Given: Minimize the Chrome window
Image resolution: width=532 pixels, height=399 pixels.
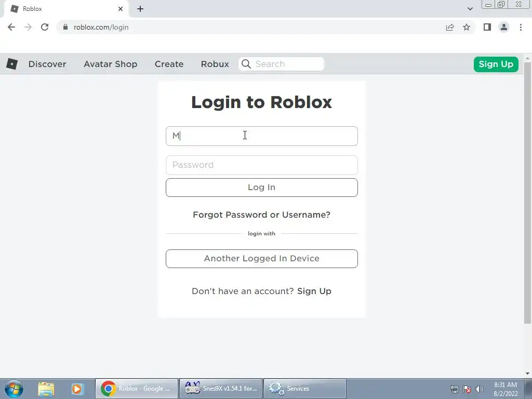Looking at the screenshot, I should [488, 5].
